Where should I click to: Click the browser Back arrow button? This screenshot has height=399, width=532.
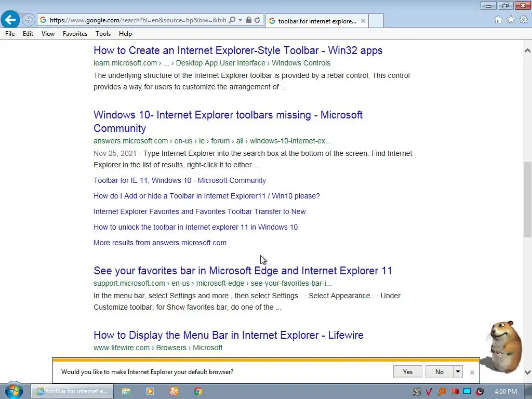coord(10,20)
